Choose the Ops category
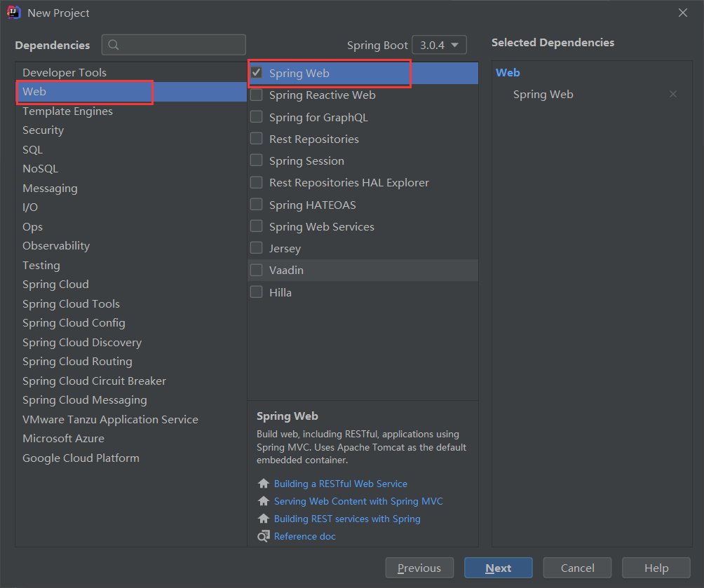Image resolution: width=704 pixels, height=588 pixels. coord(130,226)
